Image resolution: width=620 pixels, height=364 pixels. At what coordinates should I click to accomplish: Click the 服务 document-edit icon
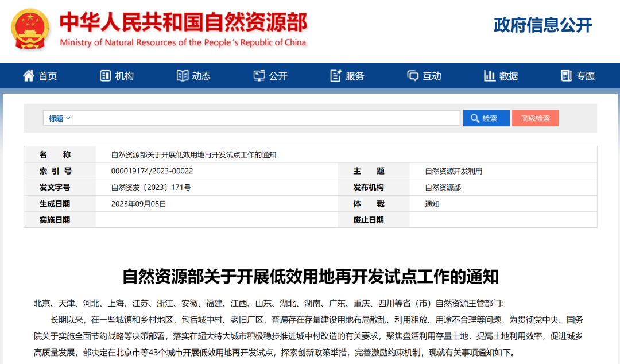336,76
